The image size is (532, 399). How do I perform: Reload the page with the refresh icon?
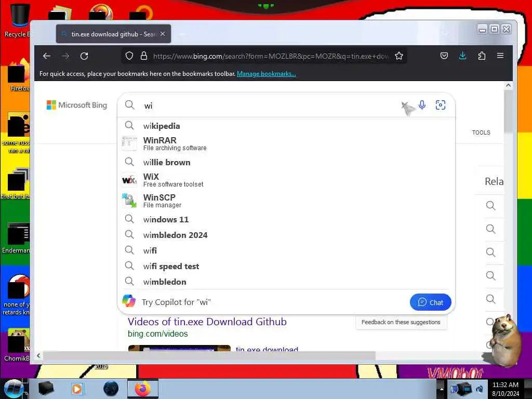[84, 56]
